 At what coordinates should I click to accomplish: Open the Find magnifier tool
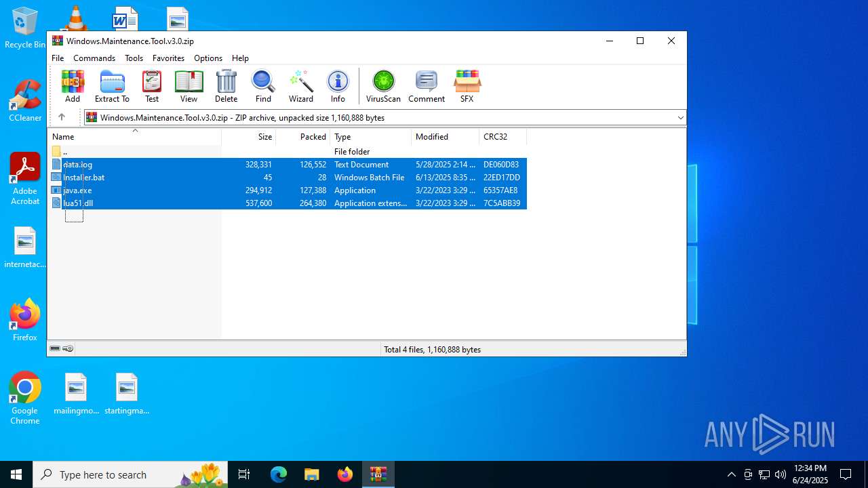(263, 86)
